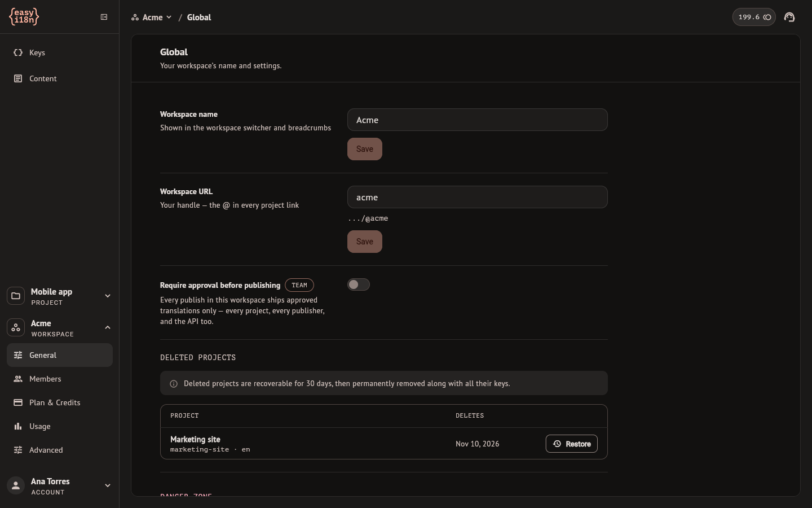The width and height of the screenshot is (812, 508).
Task: Open Content in the sidebar
Action: [60, 78]
